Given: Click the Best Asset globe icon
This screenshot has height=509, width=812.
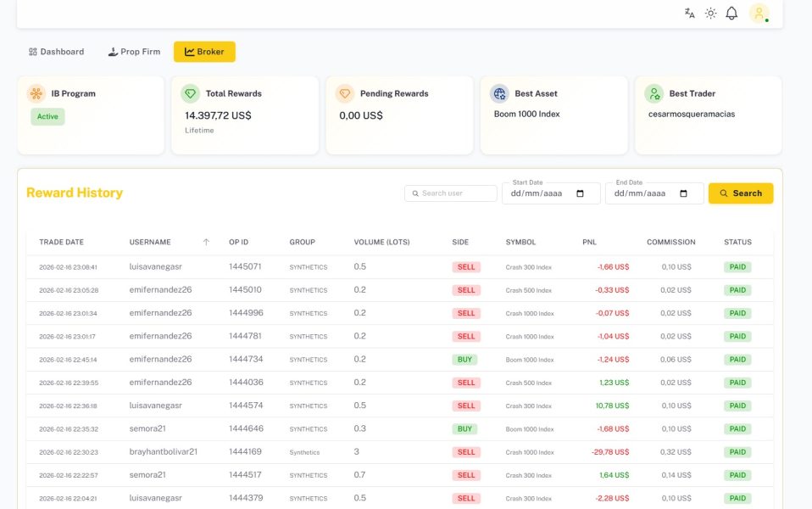Looking at the screenshot, I should (x=499, y=93).
